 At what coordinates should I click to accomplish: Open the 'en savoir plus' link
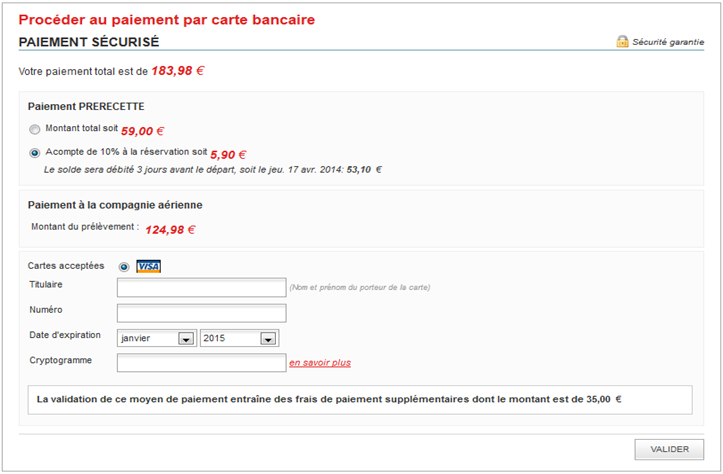[x=320, y=363]
